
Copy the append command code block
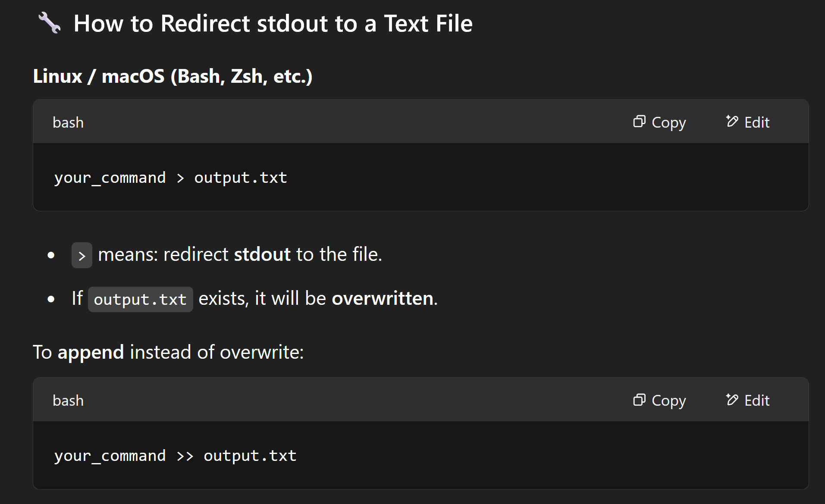[x=659, y=400]
